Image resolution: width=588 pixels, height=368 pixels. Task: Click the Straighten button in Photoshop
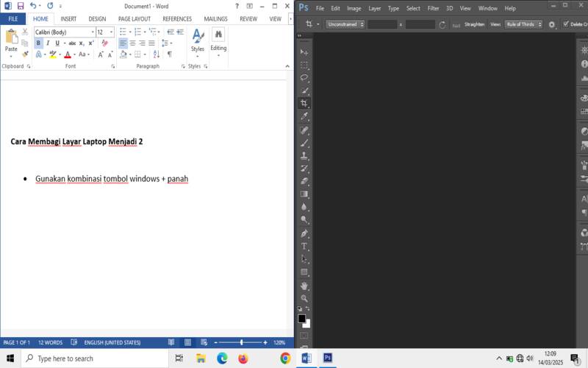click(474, 24)
